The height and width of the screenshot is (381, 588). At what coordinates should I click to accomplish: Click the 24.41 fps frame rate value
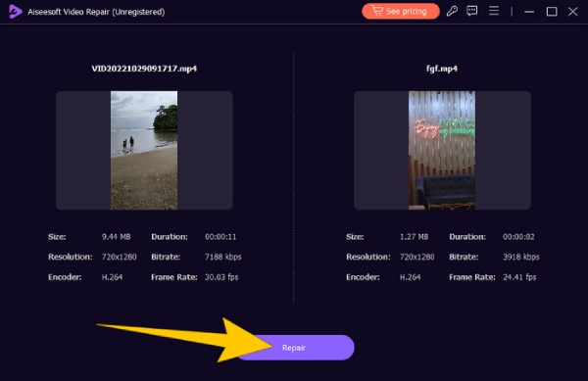519,277
